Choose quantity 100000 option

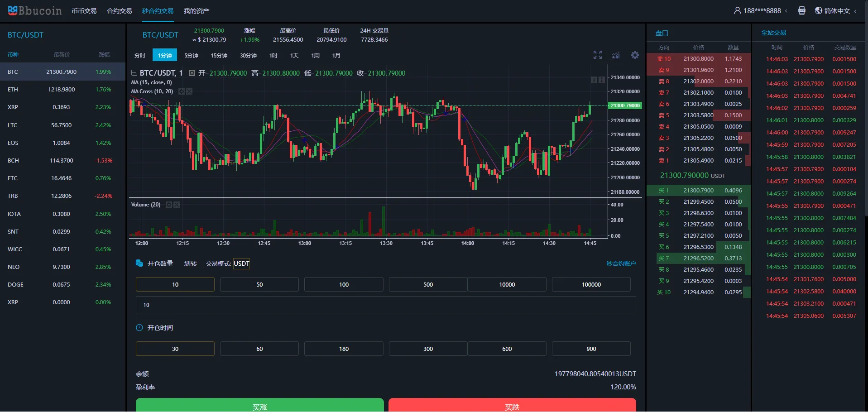click(591, 284)
